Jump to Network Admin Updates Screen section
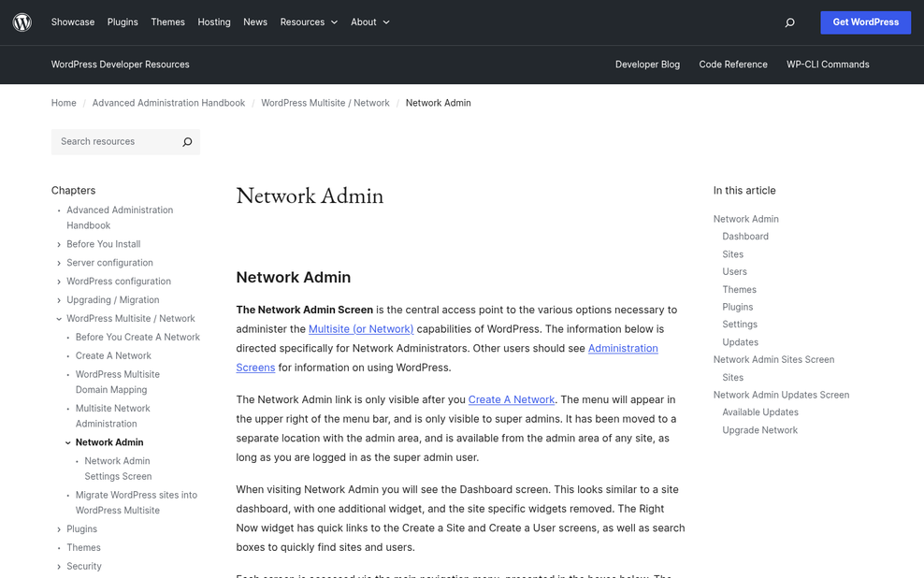924x578 pixels. click(782, 396)
